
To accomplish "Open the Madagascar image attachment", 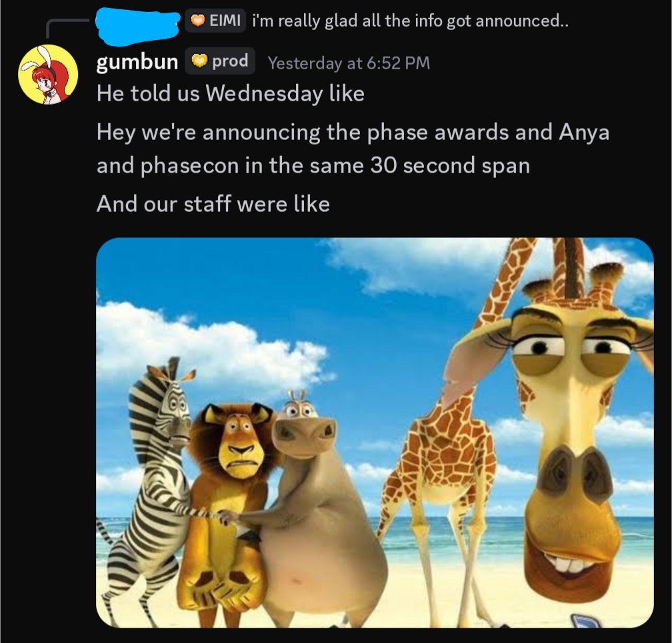I will (375, 432).
